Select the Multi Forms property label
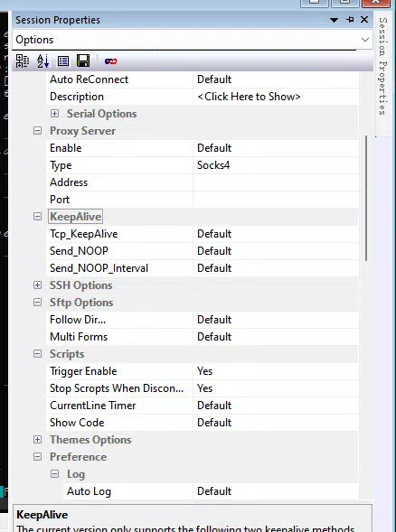Screen dimensions: 396x532 pos(79,337)
